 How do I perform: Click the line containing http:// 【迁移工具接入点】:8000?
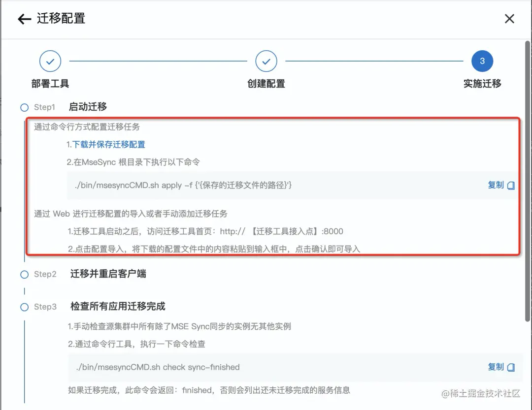point(205,231)
